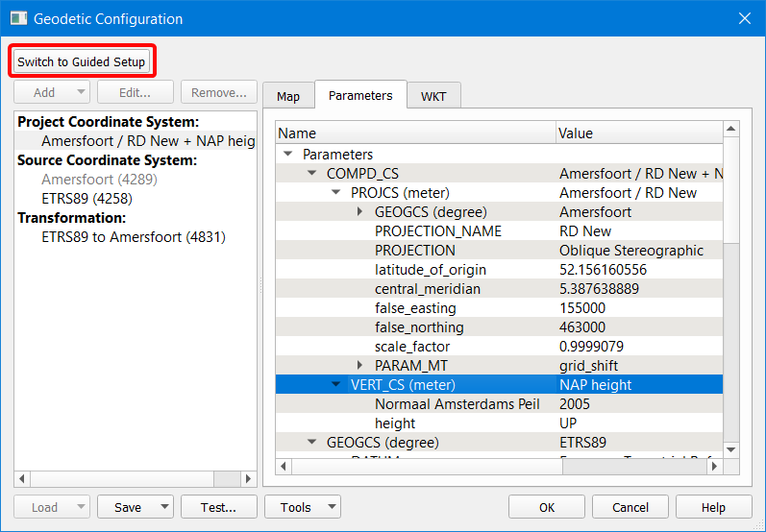Open the Help button
The height and width of the screenshot is (532, 766).
point(713,507)
